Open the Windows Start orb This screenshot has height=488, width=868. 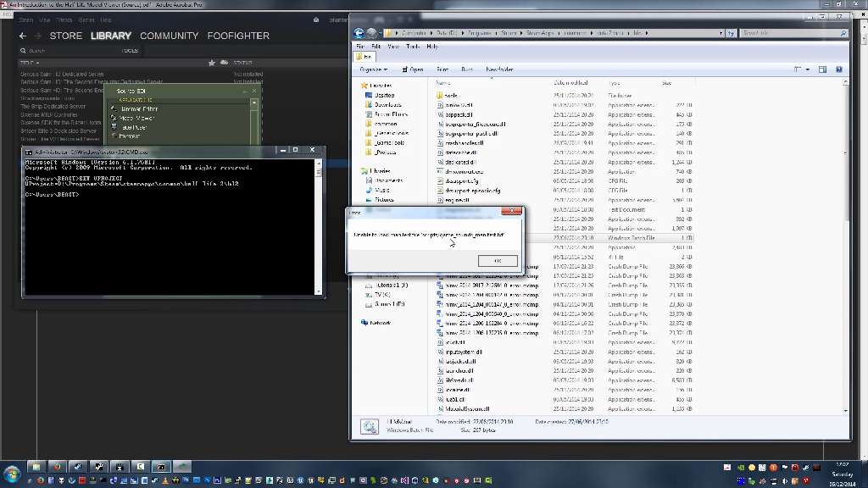tap(12, 473)
